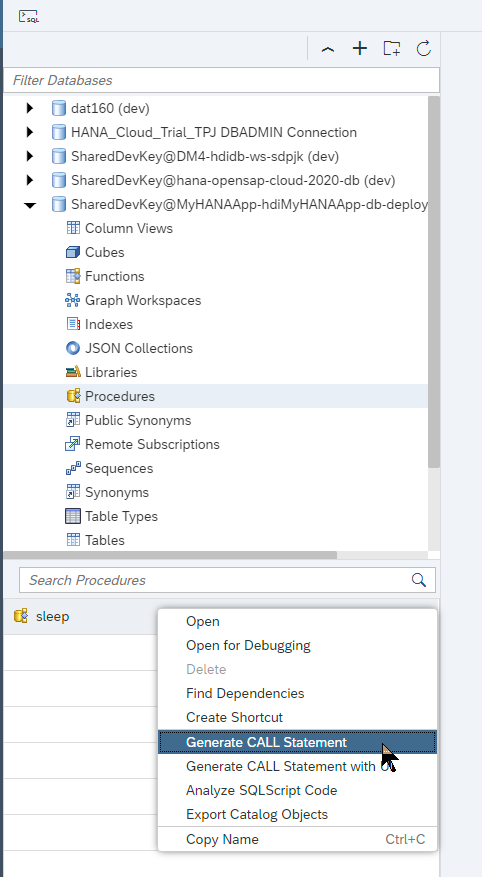482x877 pixels.
Task: Select the Column Views label
Action: [129, 228]
